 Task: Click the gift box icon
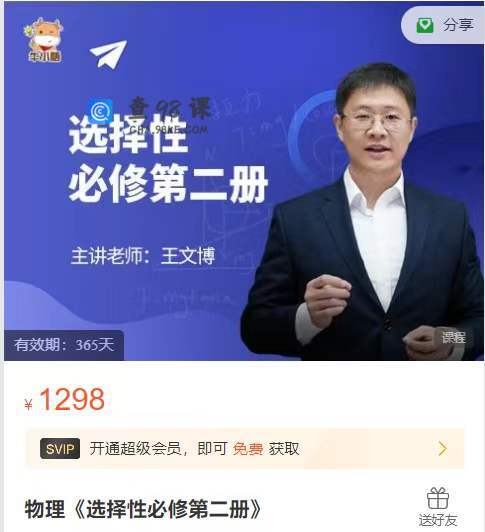pyautogui.click(x=438, y=498)
